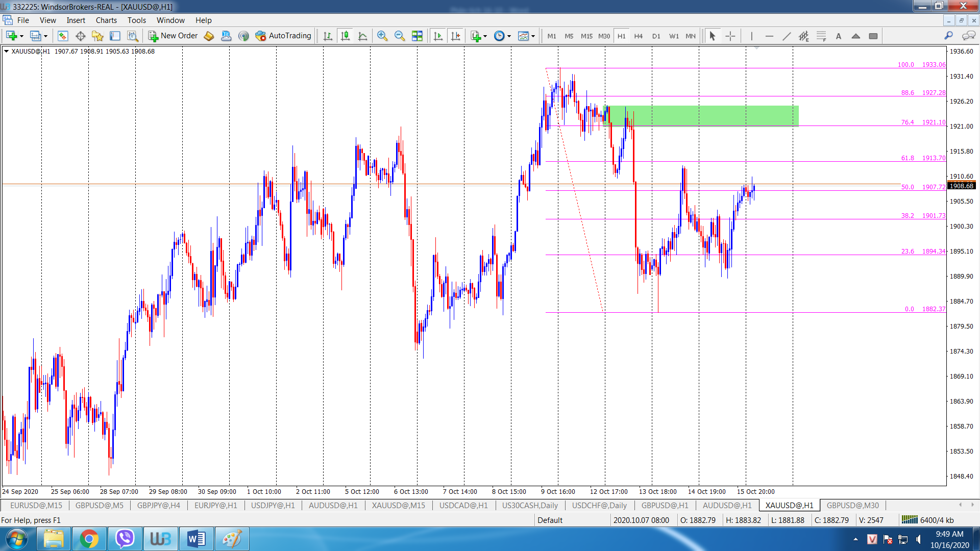Image resolution: width=980 pixels, height=551 pixels.
Task: Click the connection status 6400/4 kb indicator
Action: point(927,520)
